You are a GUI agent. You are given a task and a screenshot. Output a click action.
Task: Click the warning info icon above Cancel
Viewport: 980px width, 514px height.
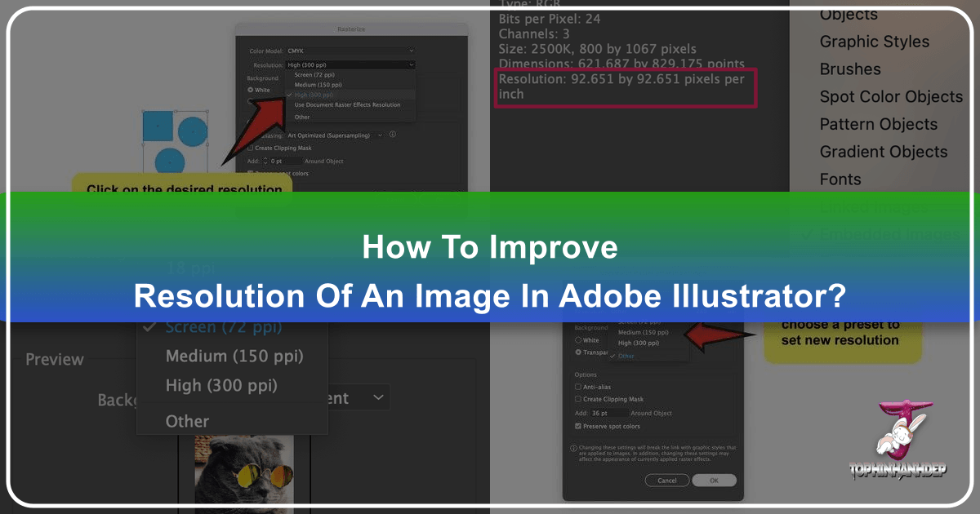(573, 448)
